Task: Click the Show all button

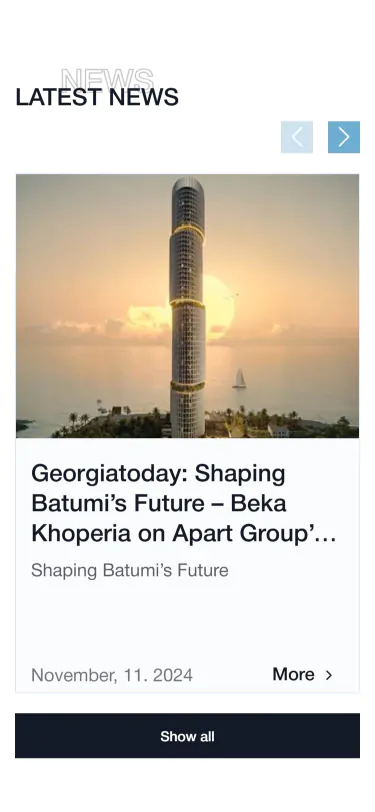Action: [188, 735]
